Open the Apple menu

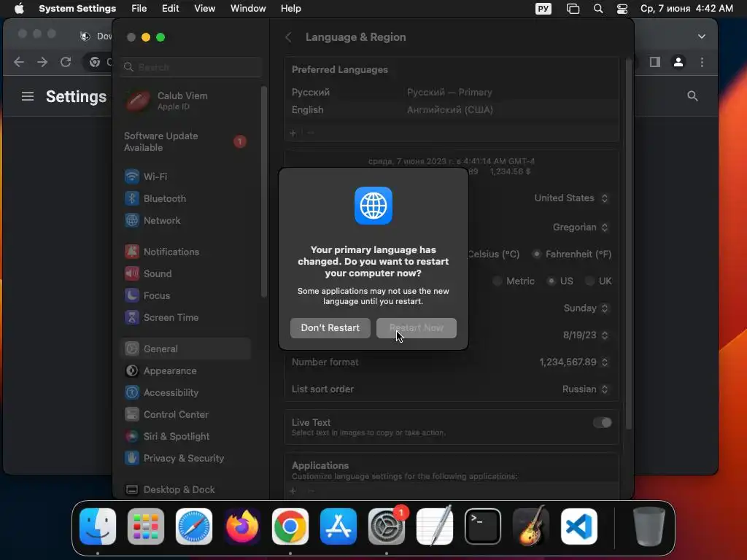coord(19,9)
